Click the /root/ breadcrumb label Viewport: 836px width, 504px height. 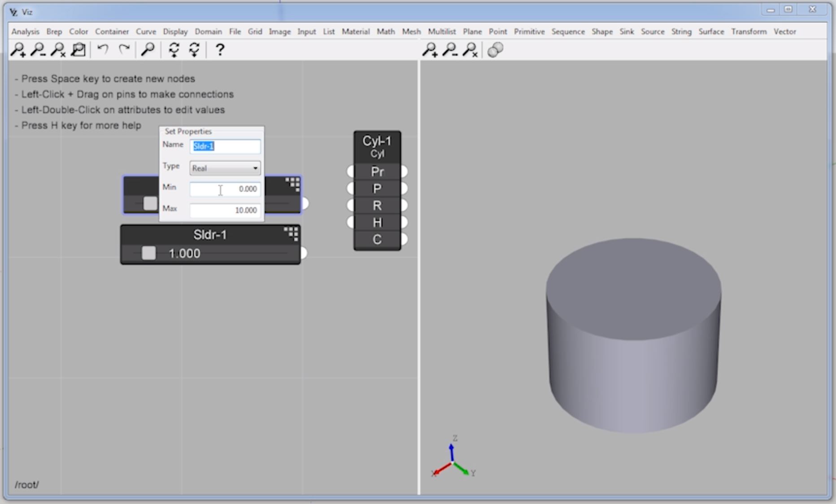click(x=26, y=485)
